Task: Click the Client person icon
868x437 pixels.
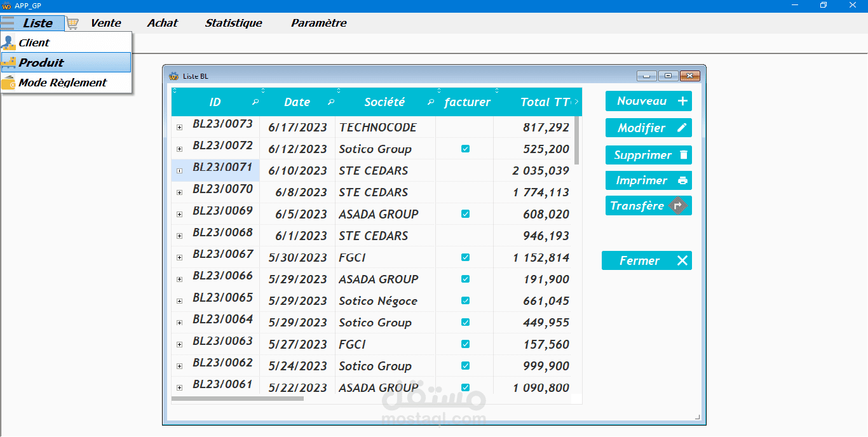Action: point(9,43)
